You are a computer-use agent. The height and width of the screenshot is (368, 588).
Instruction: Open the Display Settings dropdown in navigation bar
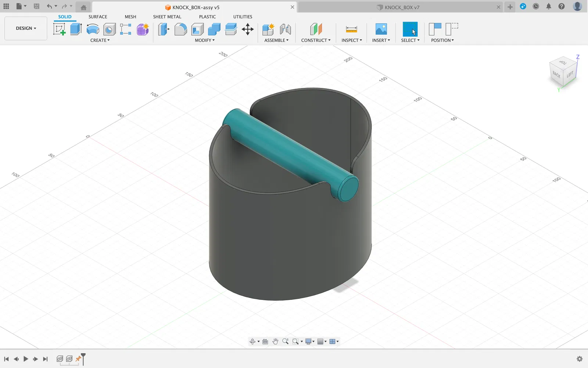tap(310, 342)
